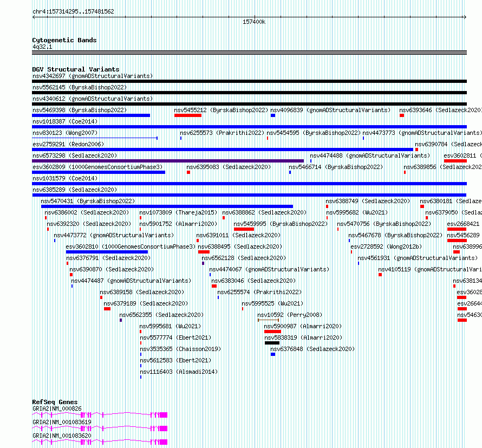482x448 pixels.
Task: Select nsv6255573 Prakrithi2022 label
Action: (222, 133)
